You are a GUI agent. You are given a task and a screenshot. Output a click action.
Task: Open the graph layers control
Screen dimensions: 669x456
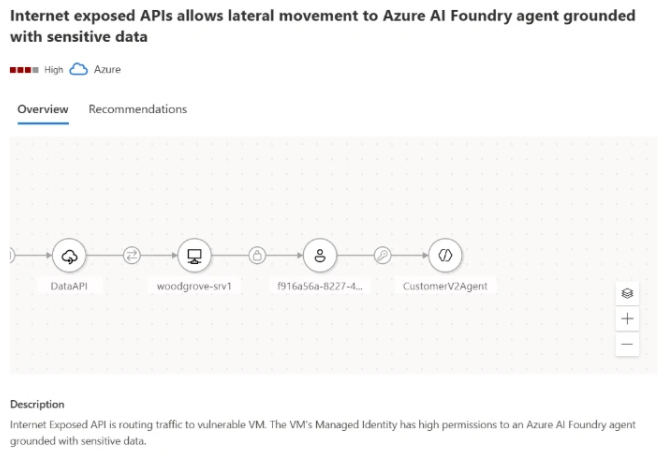tap(627, 293)
